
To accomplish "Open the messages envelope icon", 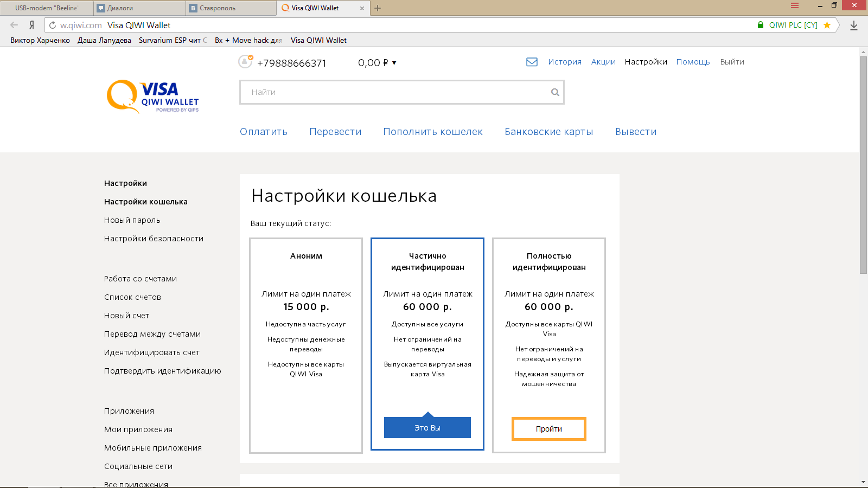I will coord(532,62).
